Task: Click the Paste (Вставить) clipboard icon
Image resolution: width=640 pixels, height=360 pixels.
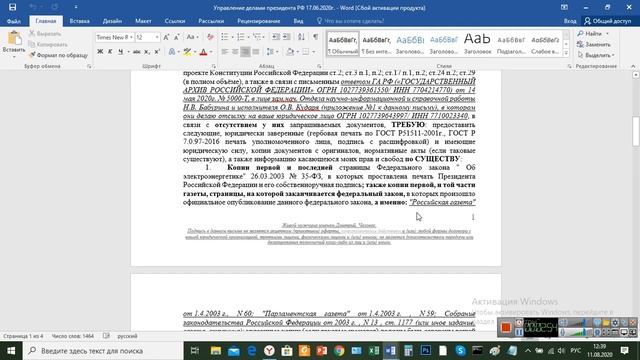Action: coord(14,38)
